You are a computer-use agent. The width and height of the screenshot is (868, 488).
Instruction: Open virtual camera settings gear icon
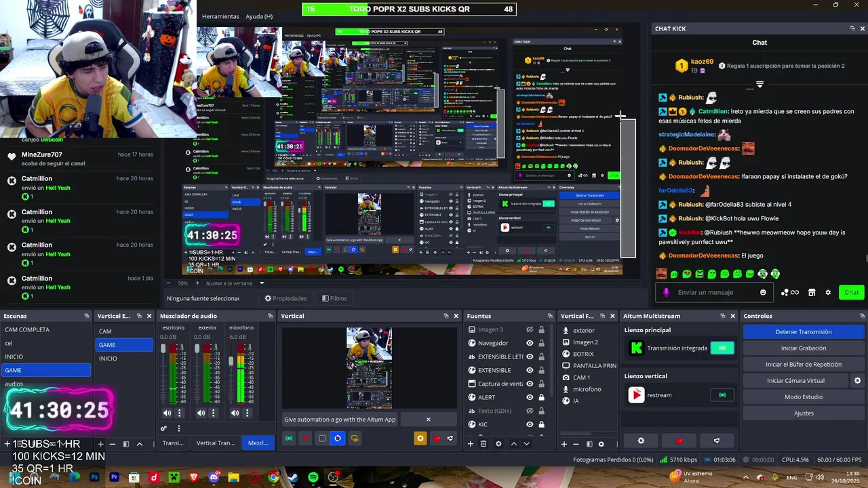[857, 381]
